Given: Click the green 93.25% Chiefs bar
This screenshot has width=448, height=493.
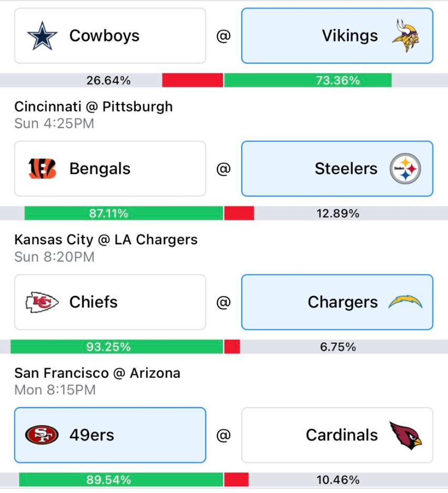Looking at the screenshot, I should 117,346.
